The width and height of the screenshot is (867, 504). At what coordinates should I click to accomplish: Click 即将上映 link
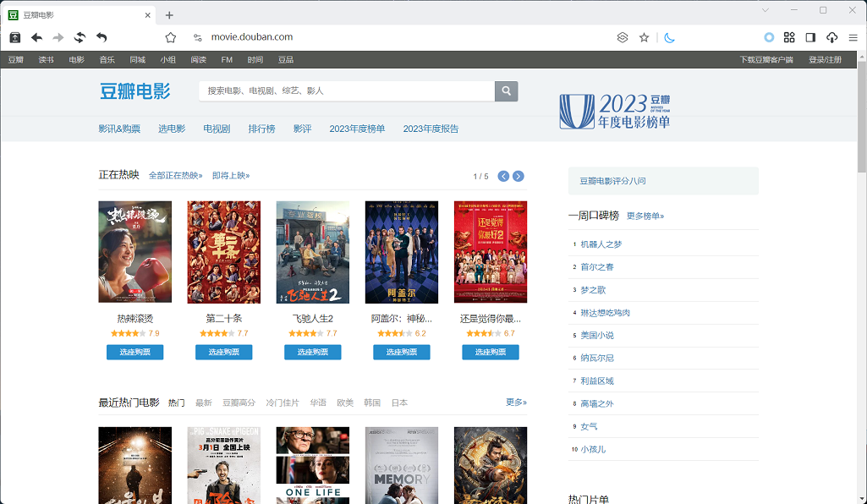(231, 176)
